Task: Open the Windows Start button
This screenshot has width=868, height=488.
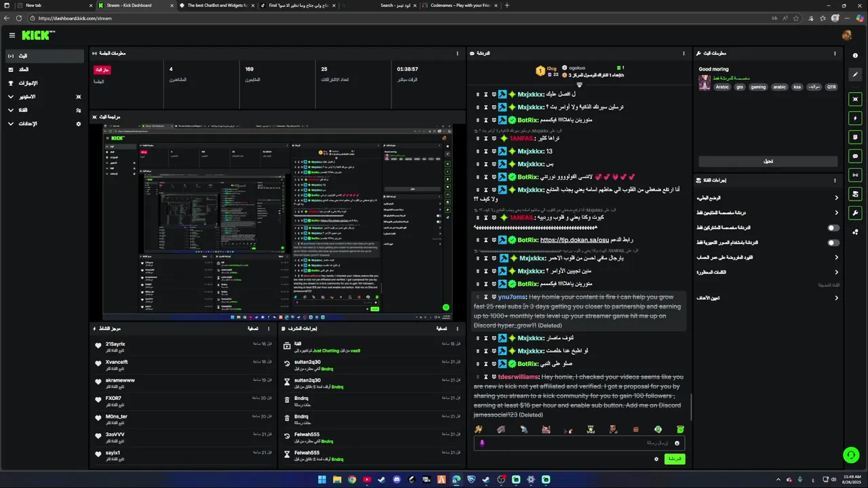Action: [x=322, y=480]
